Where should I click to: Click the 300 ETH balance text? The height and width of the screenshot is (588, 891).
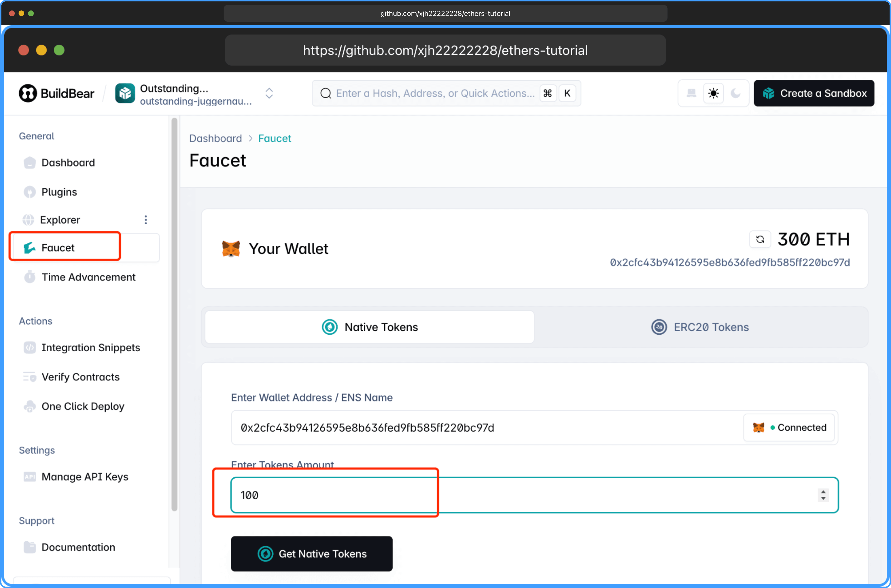pos(813,239)
